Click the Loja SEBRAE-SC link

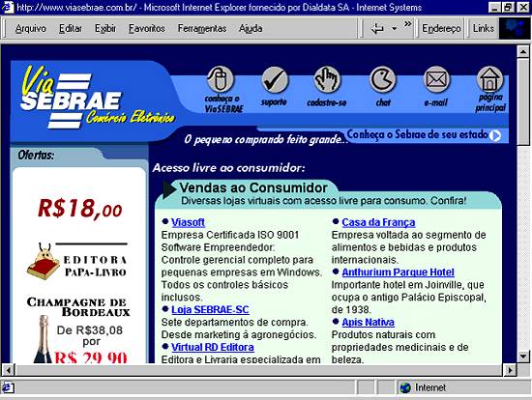point(210,309)
